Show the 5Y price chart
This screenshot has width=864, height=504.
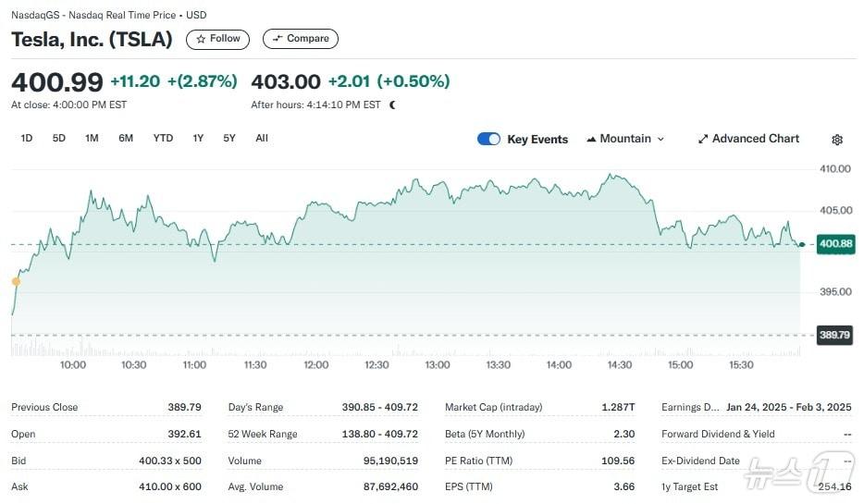pos(229,138)
